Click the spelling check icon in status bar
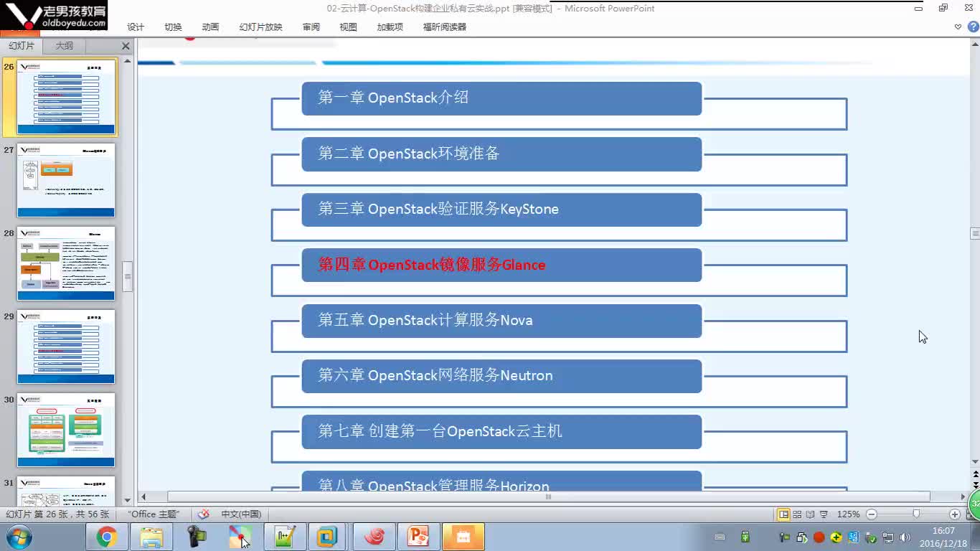Image resolution: width=980 pixels, height=551 pixels. point(203,514)
